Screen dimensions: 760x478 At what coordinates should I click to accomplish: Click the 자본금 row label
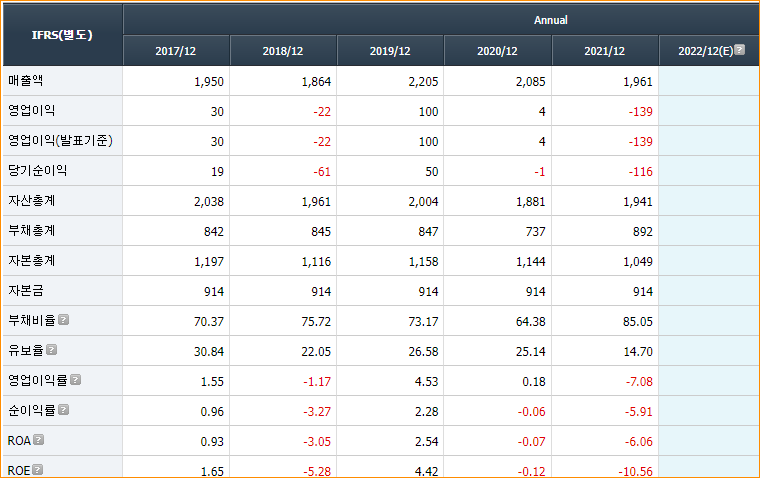(26, 291)
